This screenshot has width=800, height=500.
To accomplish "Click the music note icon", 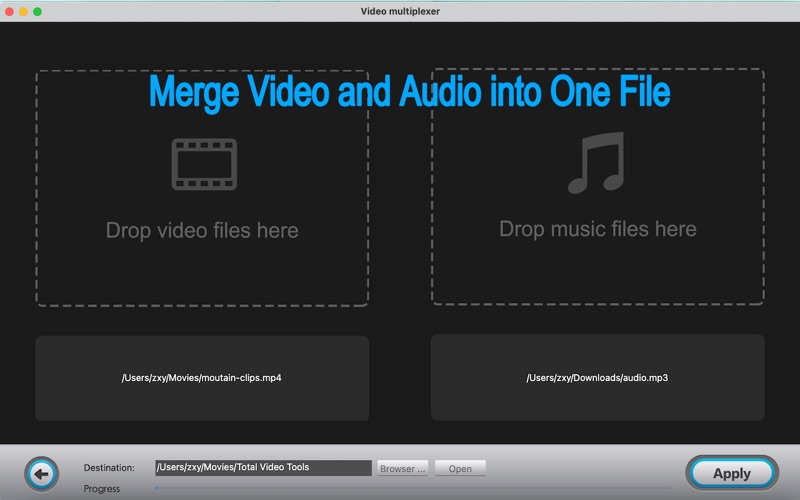I will tap(596, 164).
